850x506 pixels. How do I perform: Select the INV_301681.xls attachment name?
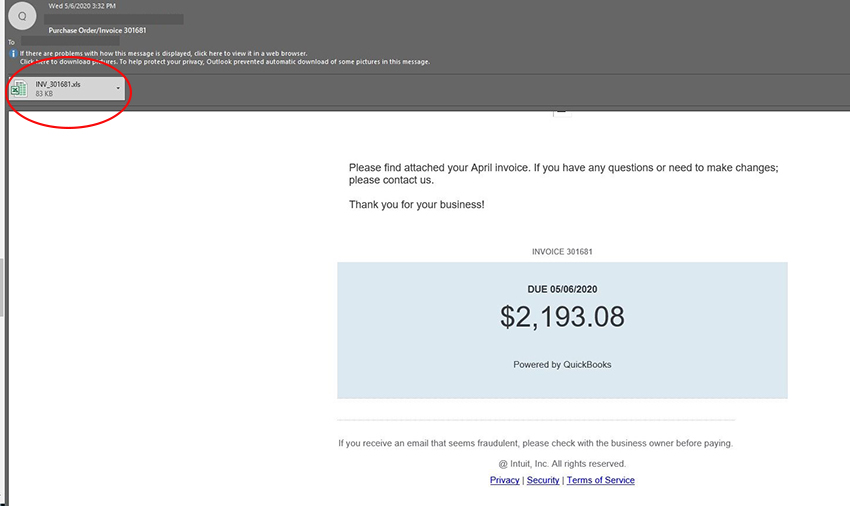[x=58, y=84]
